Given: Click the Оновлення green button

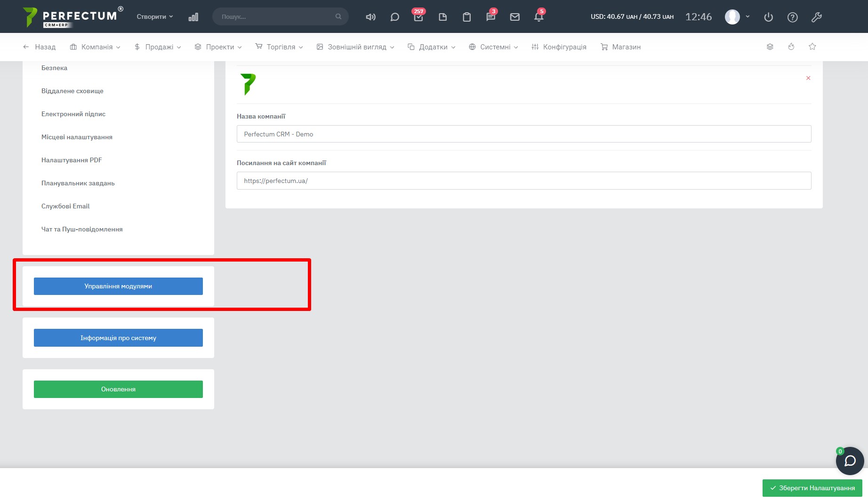Looking at the screenshot, I should pos(118,389).
